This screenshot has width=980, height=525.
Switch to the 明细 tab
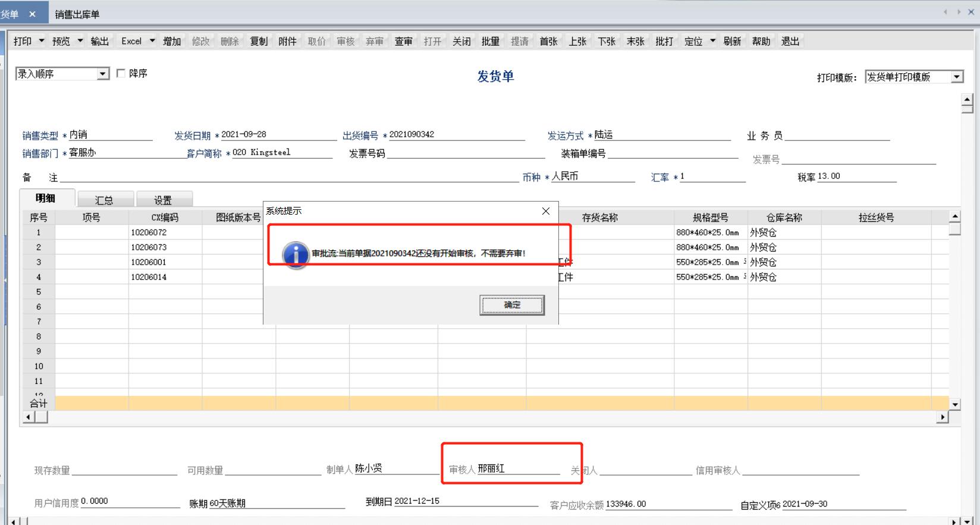click(x=46, y=199)
